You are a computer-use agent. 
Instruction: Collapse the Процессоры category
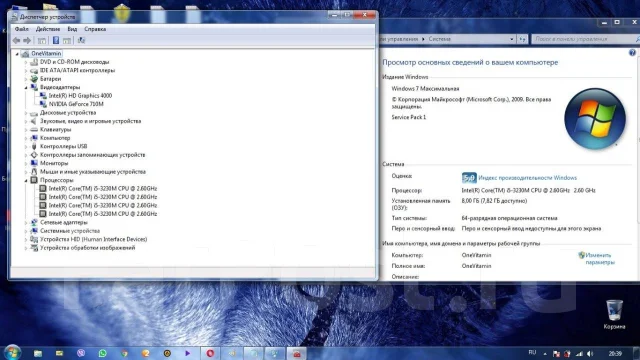(26, 180)
